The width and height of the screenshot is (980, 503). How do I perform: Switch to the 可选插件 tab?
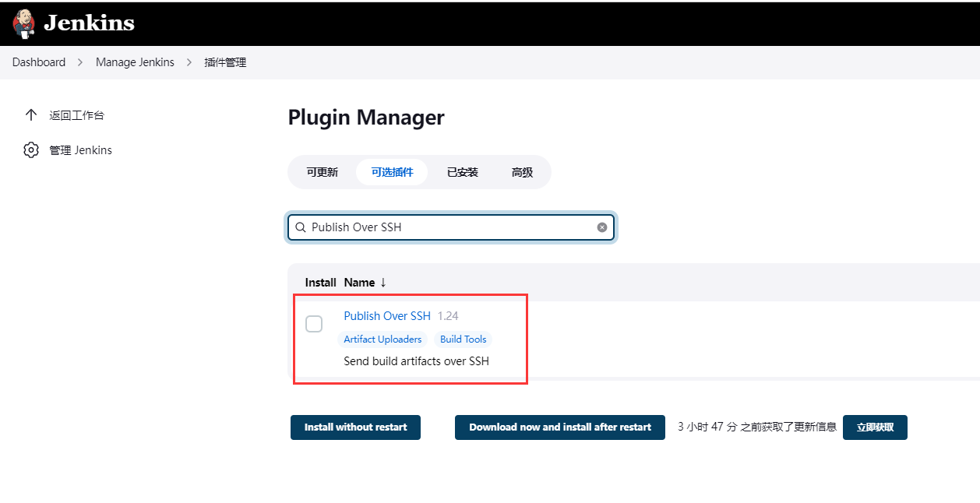(x=392, y=172)
